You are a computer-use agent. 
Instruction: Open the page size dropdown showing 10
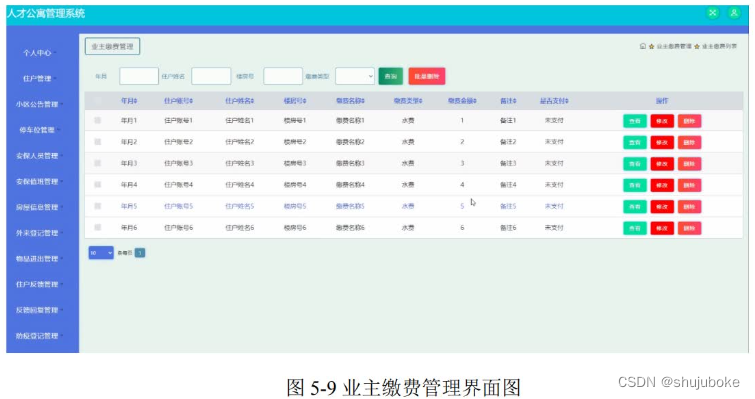101,253
